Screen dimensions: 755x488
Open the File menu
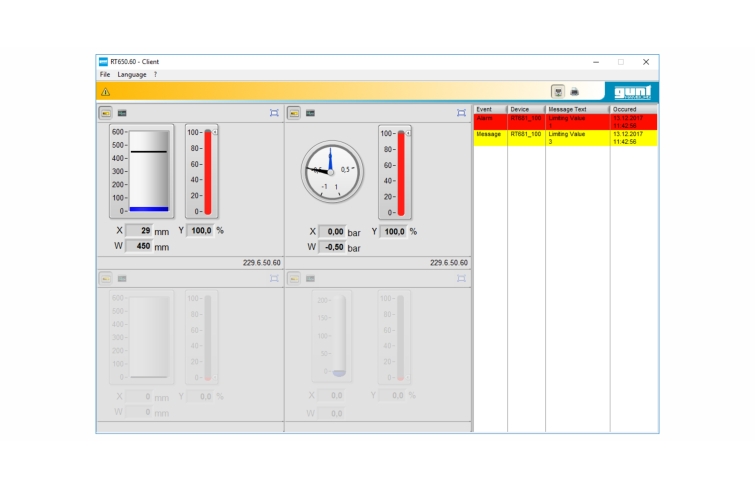pyautogui.click(x=104, y=75)
